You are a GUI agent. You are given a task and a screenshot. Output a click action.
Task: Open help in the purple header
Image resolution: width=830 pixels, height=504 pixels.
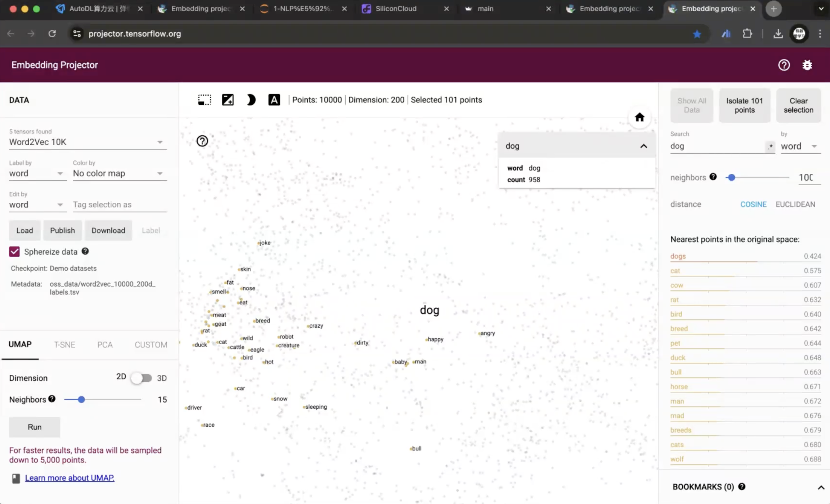click(x=784, y=65)
